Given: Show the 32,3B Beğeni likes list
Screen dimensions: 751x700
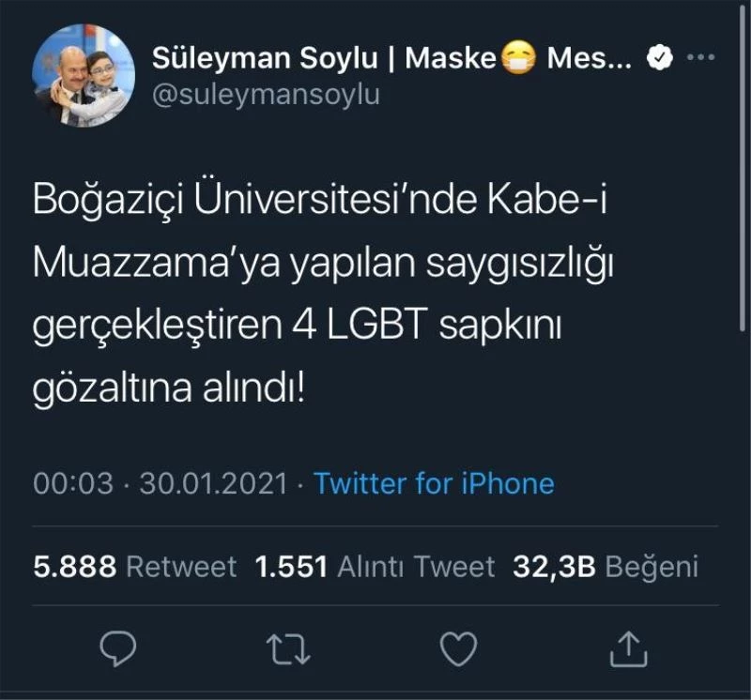Looking at the screenshot, I should [x=605, y=566].
